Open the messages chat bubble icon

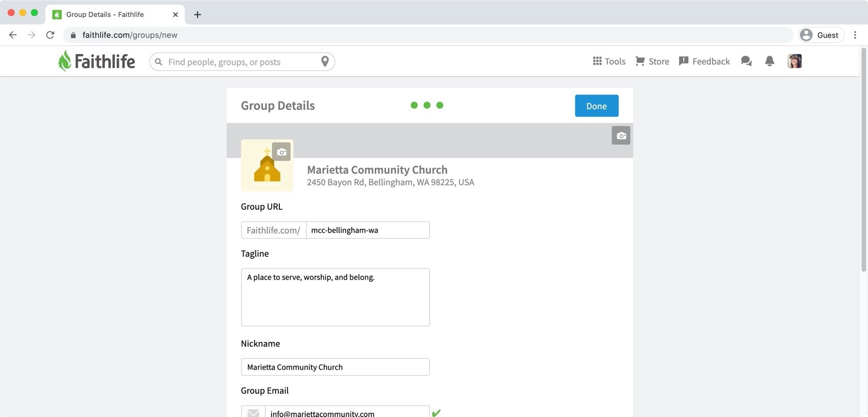[746, 61]
